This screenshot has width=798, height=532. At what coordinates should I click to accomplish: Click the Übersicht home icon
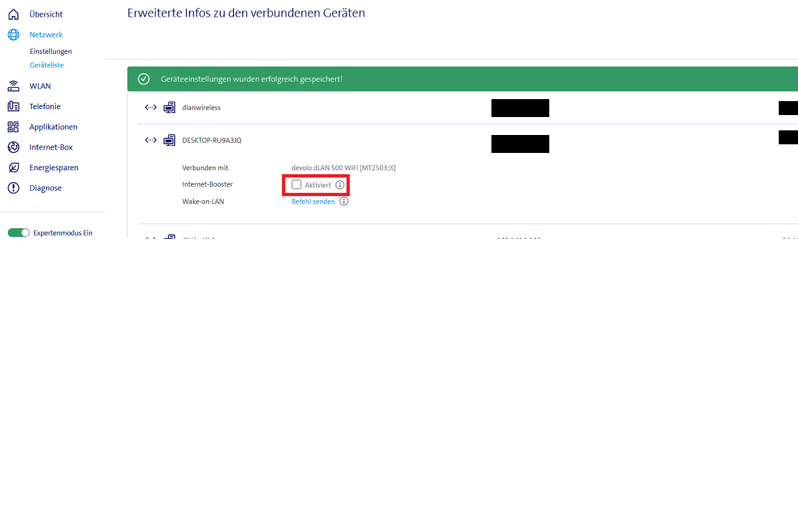point(13,14)
